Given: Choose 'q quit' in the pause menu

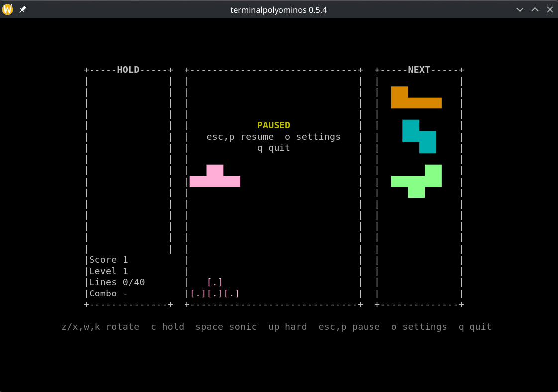Looking at the screenshot, I should (274, 148).
